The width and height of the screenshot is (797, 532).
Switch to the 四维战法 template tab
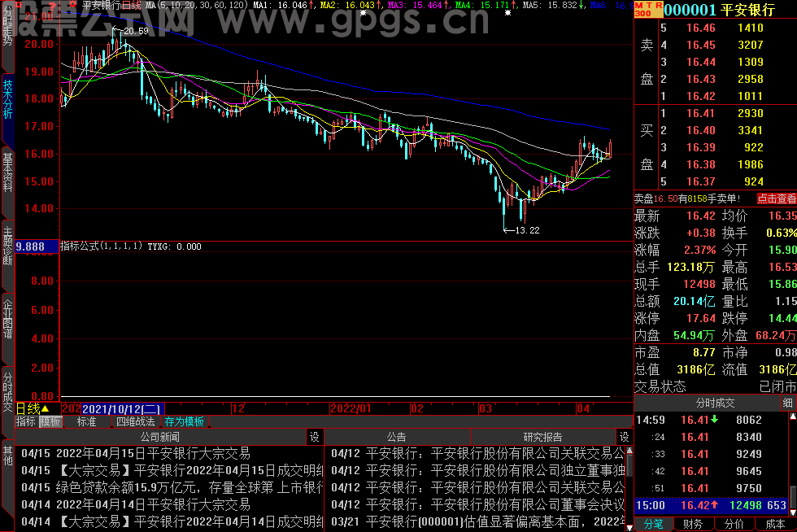pyautogui.click(x=135, y=421)
